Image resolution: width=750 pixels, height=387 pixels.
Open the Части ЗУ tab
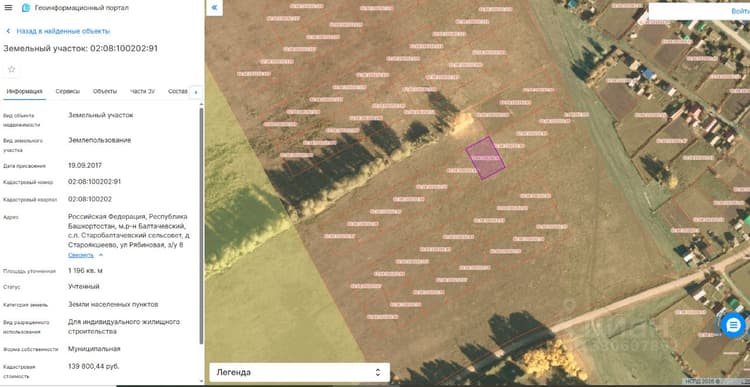(142, 91)
